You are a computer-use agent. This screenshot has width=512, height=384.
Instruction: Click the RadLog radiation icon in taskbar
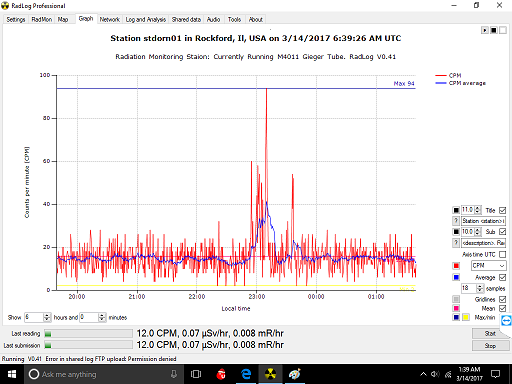tap(270, 374)
